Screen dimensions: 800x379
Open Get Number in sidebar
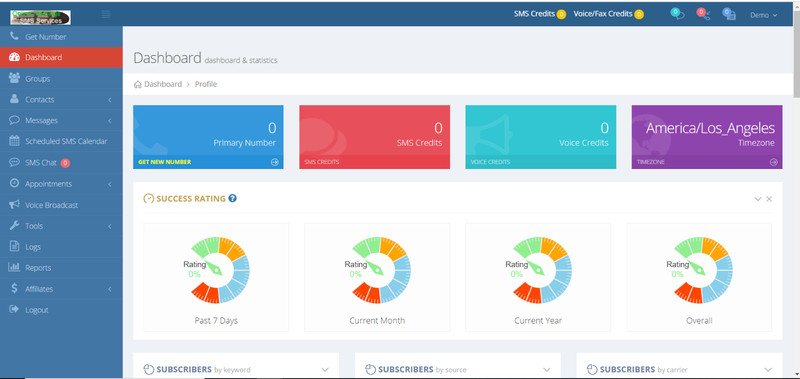click(61, 37)
